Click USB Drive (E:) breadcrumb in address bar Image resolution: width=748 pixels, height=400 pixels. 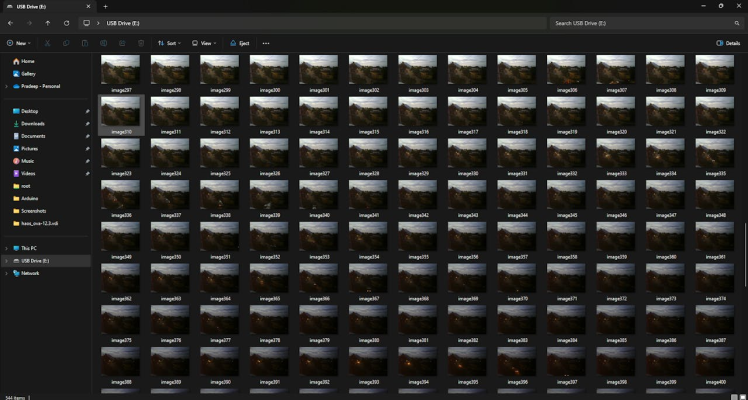[x=123, y=23]
